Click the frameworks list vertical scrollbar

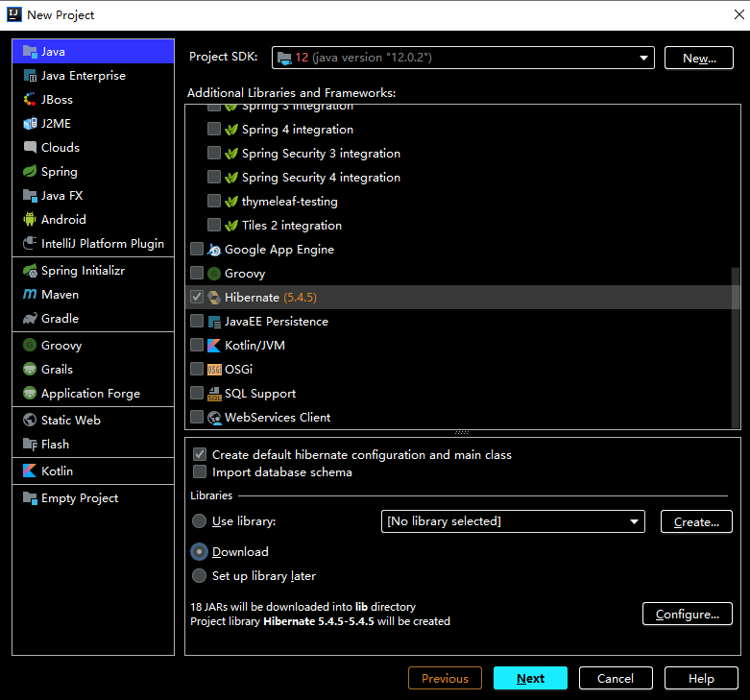click(736, 348)
